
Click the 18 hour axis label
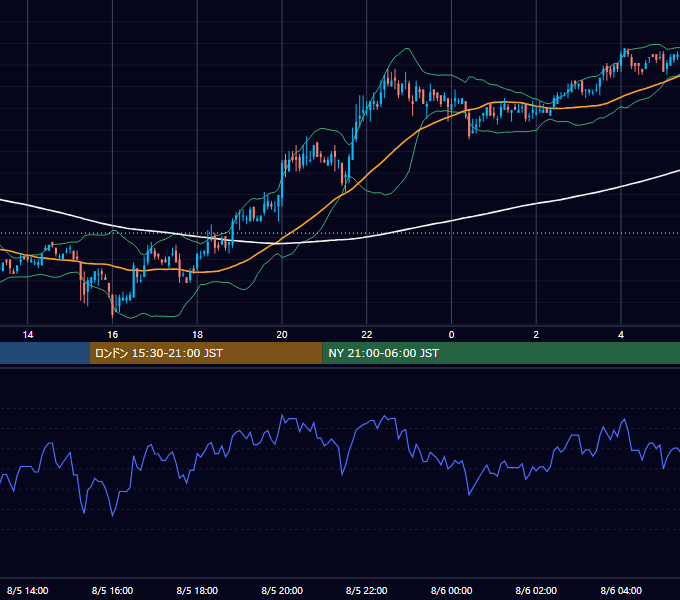197,335
